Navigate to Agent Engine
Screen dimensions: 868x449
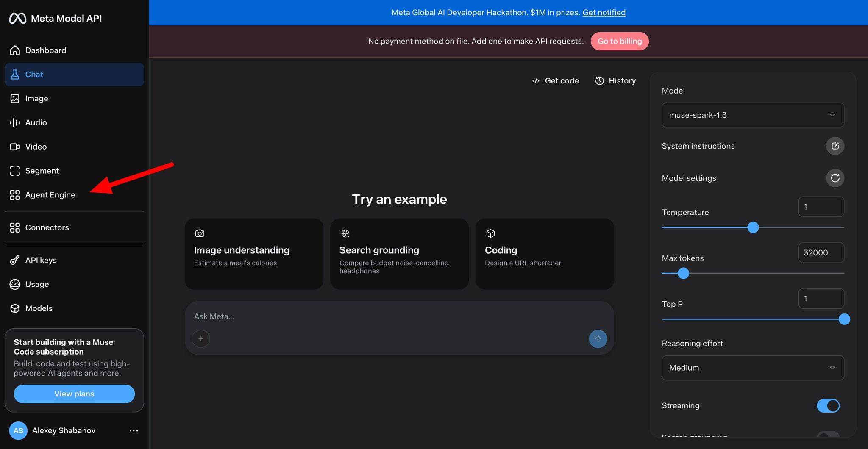tap(74, 195)
